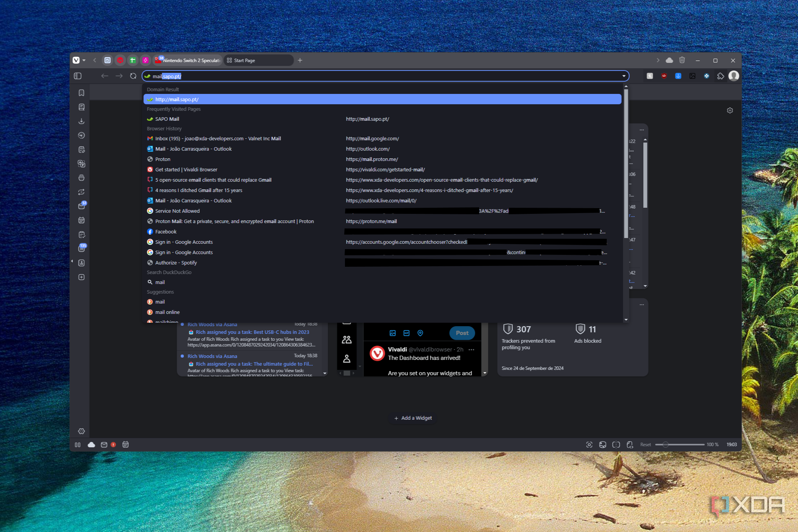This screenshot has height=532, width=798.
Task: Toggle the side panel visibility
Action: tap(78, 76)
